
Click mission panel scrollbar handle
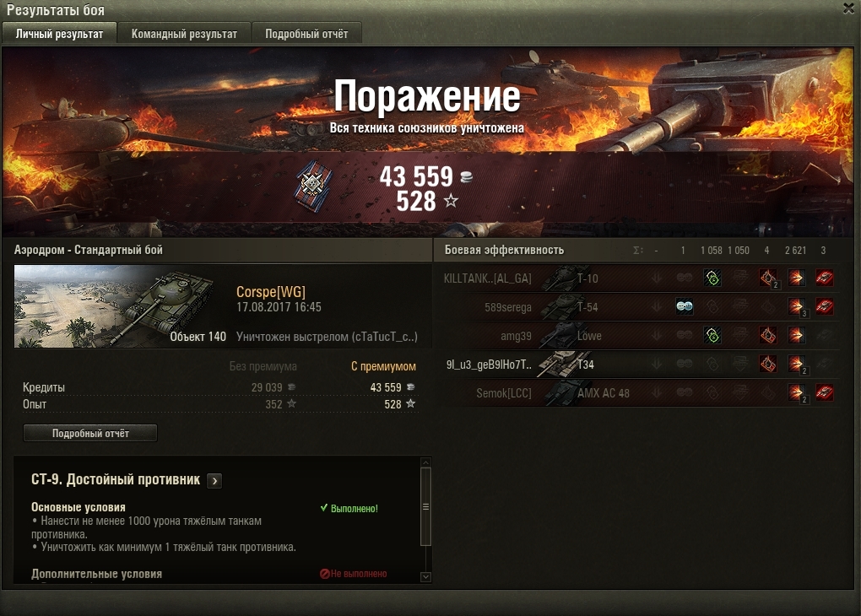(425, 507)
